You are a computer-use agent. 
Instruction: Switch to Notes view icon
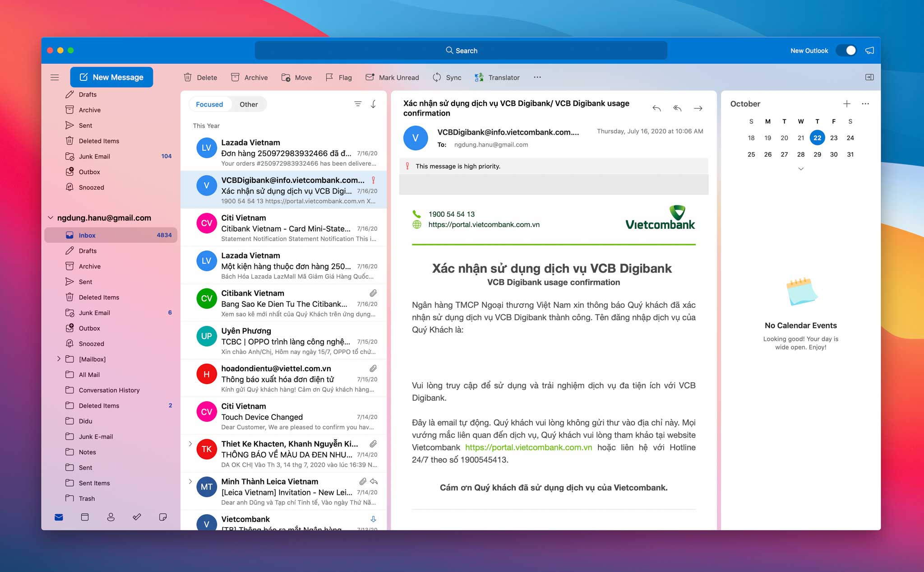point(163,517)
